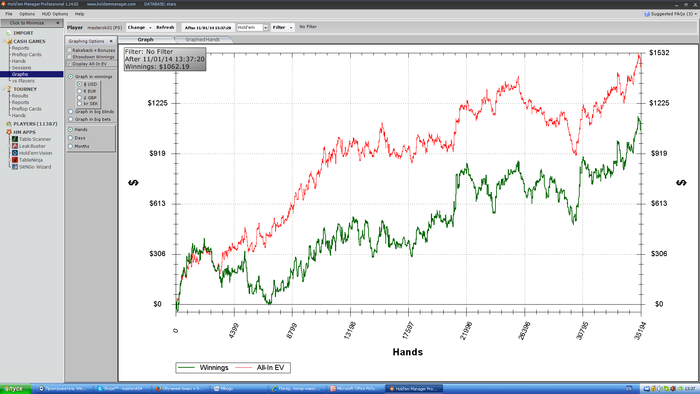
Task: Click to Minimize the navigation panel
Action: coord(31,23)
